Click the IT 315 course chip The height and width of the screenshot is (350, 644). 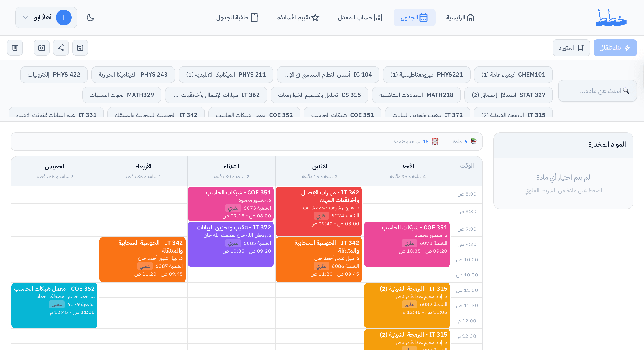click(x=513, y=112)
